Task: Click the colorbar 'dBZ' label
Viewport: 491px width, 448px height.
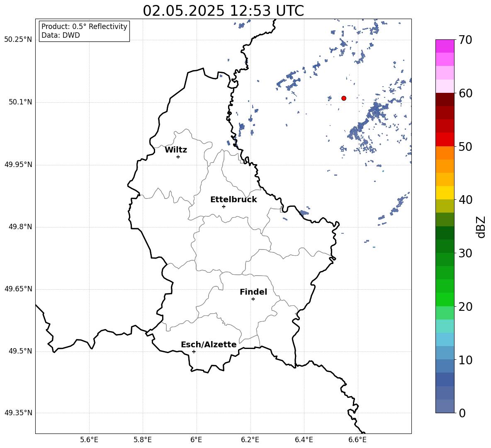Action: click(x=481, y=227)
